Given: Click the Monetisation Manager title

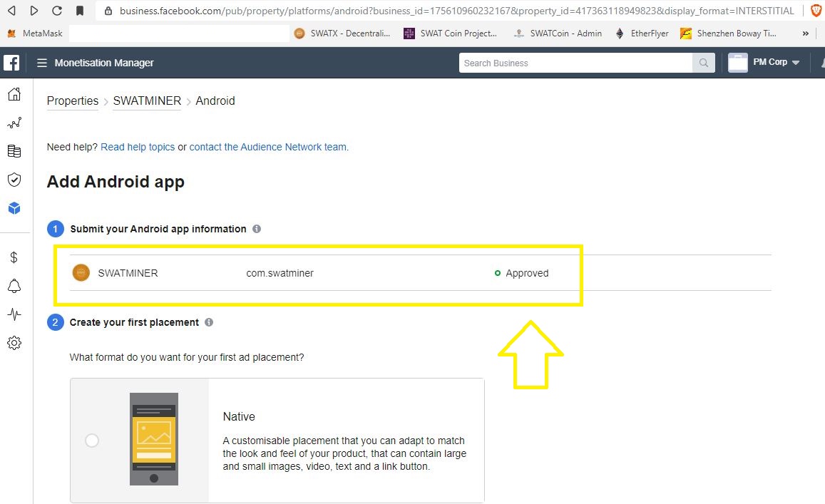Looking at the screenshot, I should coord(104,63).
